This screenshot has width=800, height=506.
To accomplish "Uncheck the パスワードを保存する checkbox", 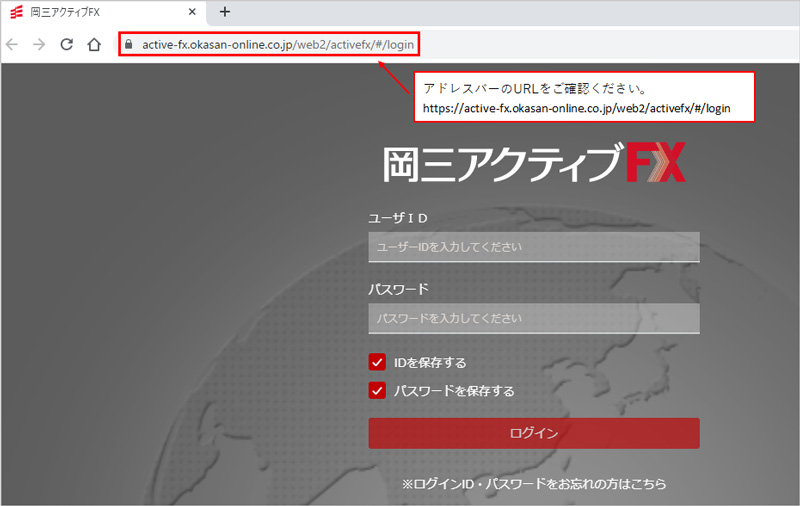I will click(377, 391).
